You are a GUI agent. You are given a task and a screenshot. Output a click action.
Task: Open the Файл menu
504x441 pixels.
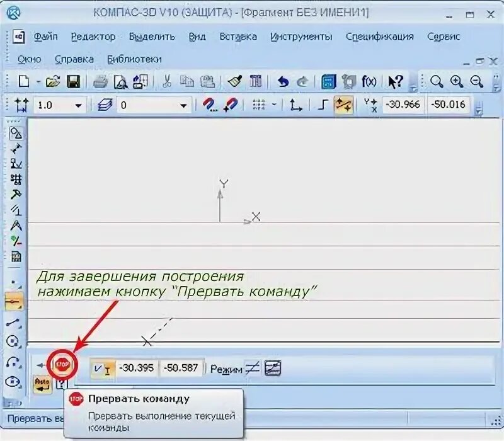[x=45, y=37]
